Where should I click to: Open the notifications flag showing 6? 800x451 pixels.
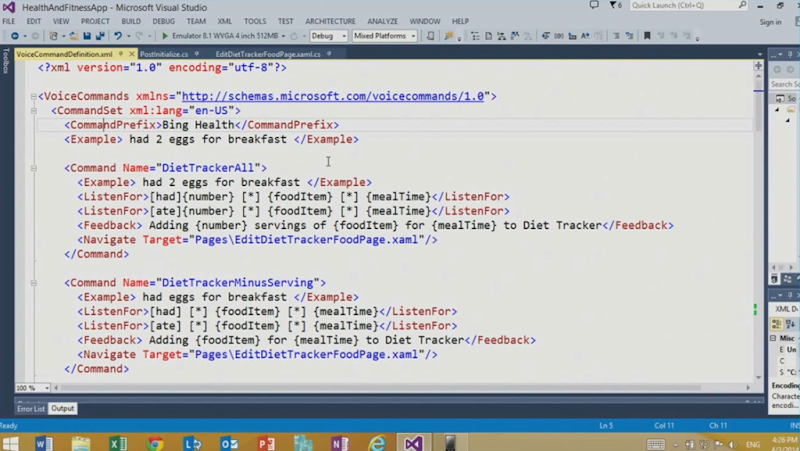tap(615, 5)
